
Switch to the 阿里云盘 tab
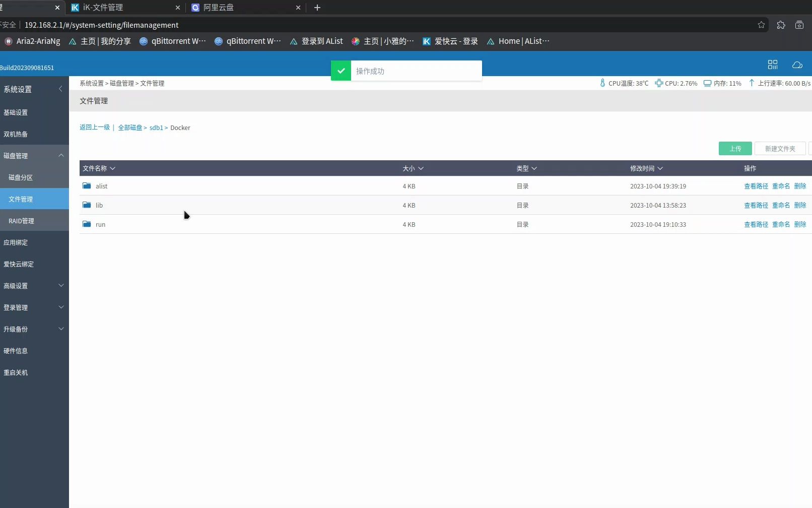pos(245,8)
